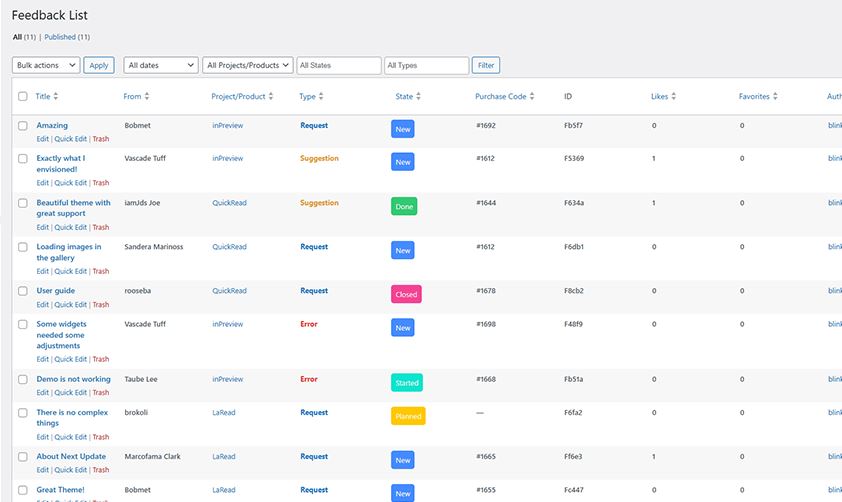Open Quick Edit for Amazing

tap(70, 139)
